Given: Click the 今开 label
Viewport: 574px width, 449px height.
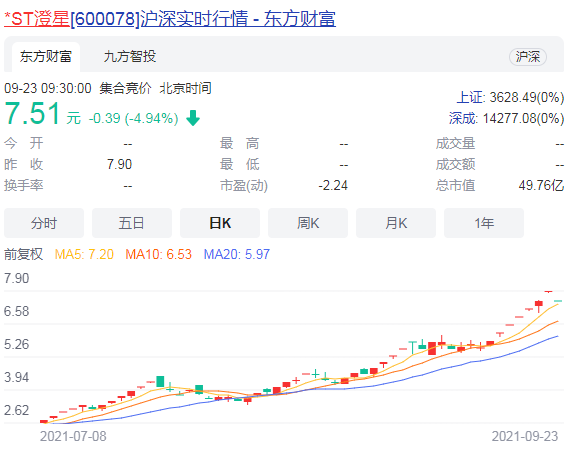Looking at the screenshot, I should [x=24, y=143].
